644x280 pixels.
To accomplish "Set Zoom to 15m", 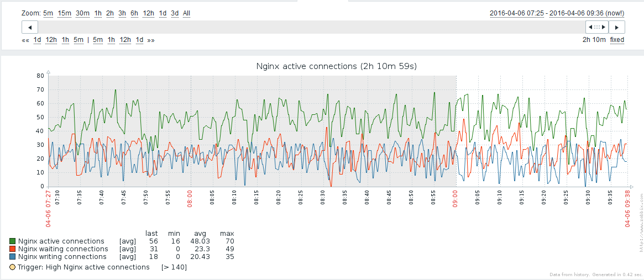I will [65, 13].
